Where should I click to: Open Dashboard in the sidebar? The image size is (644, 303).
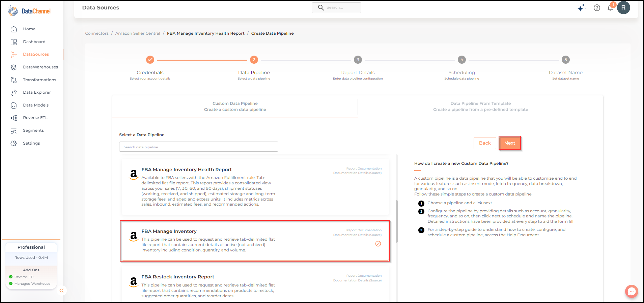(x=34, y=42)
